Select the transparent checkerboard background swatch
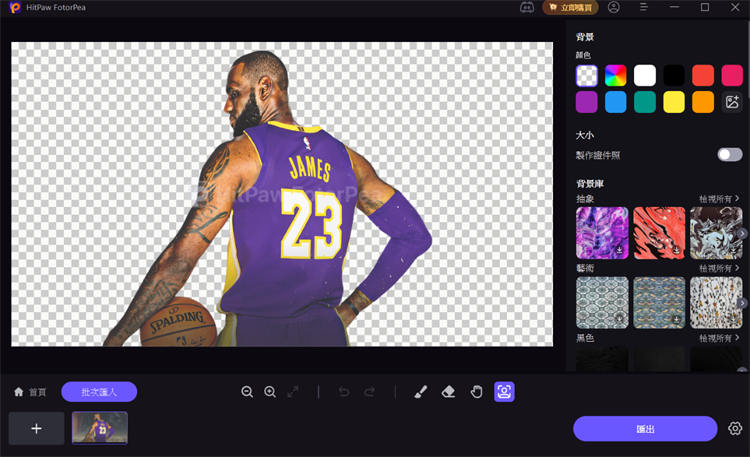Viewport: 750px width, 457px height. [586, 76]
